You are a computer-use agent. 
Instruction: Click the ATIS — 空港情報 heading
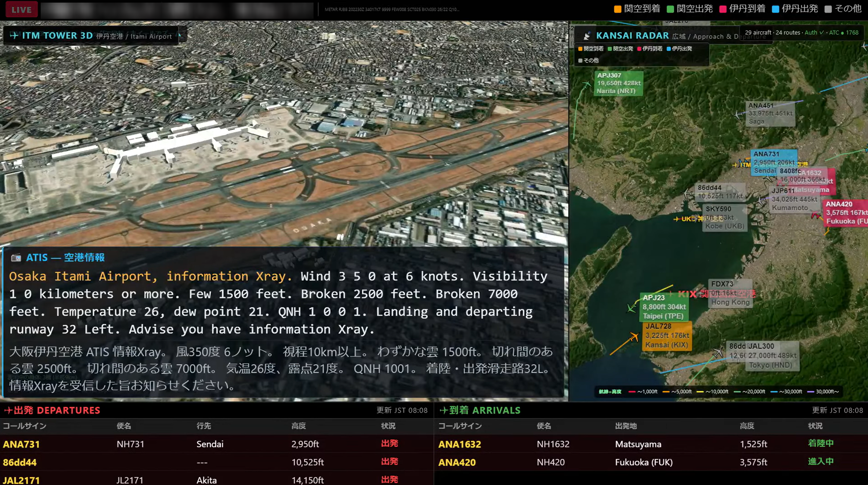[x=65, y=258]
